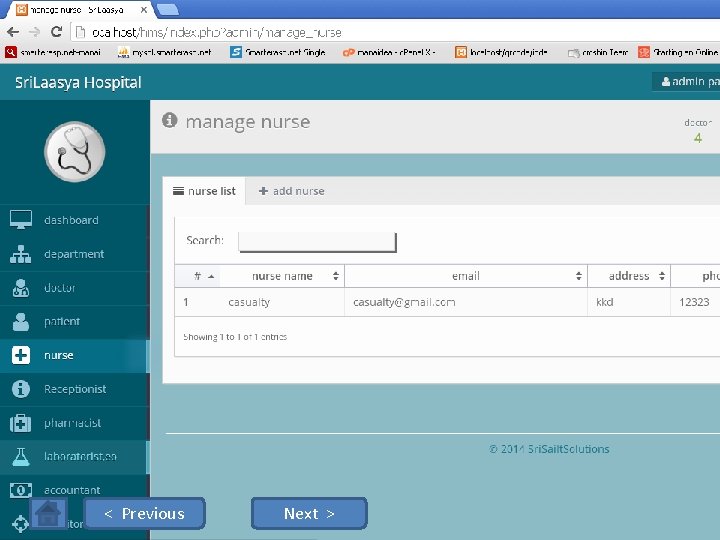
Task: Switch to the add nurse tab
Action: [x=292, y=191]
